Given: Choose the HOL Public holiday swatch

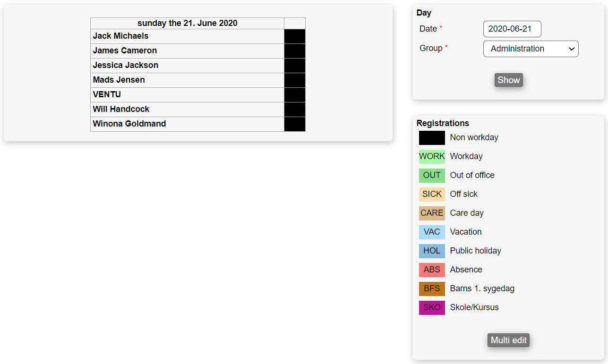Looking at the screenshot, I should point(432,251).
